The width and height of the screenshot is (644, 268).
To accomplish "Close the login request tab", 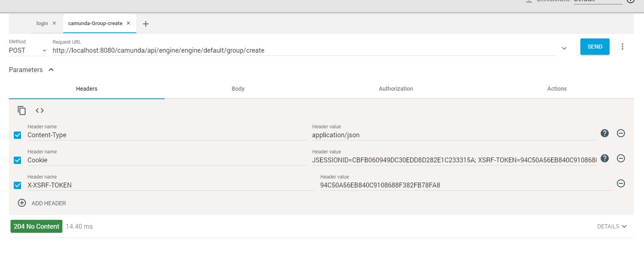I will [54, 23].
